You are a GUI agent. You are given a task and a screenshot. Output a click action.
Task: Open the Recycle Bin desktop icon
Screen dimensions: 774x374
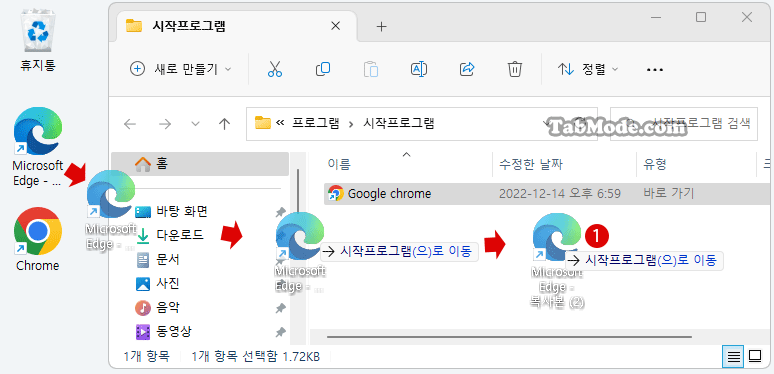coord(38,40)
